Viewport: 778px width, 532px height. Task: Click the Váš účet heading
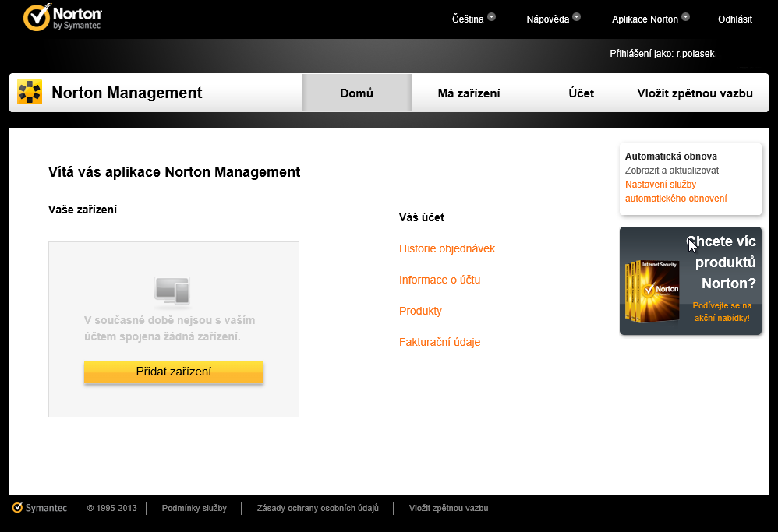click(422, 217)
